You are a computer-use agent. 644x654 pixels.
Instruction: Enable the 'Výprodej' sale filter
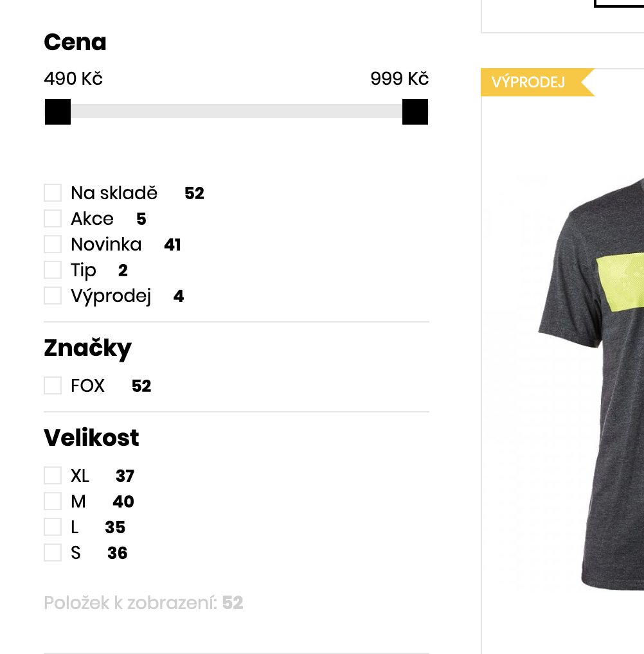(53, 295)
